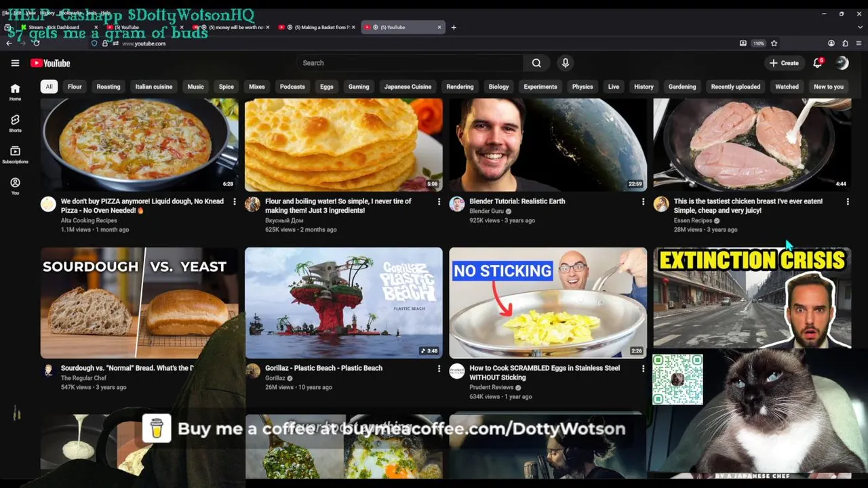
Task: Go back with browser back arrow
Action: [9, 43]
